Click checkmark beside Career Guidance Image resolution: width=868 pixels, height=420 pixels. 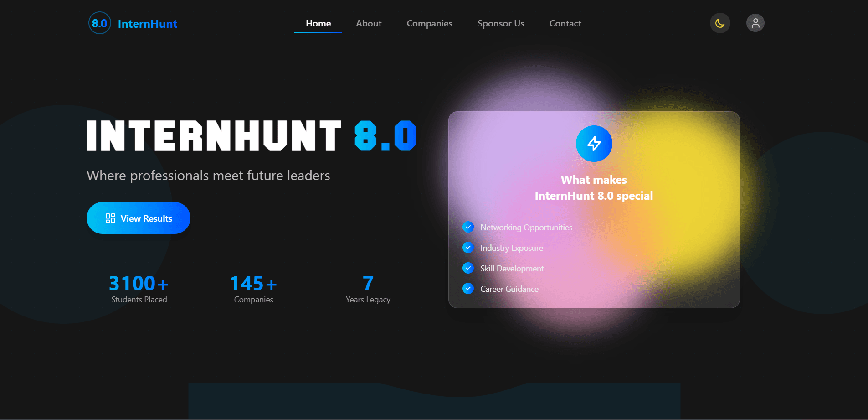(x=468, y=289)
